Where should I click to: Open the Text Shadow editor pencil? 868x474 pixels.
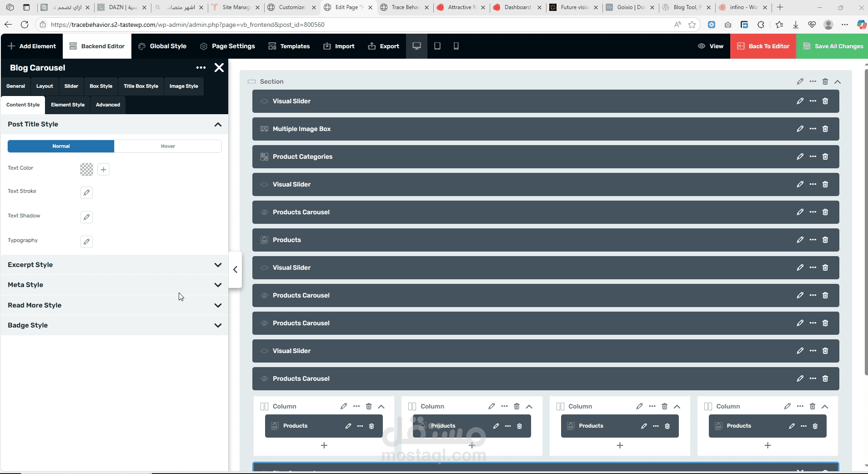coord(86,217)
